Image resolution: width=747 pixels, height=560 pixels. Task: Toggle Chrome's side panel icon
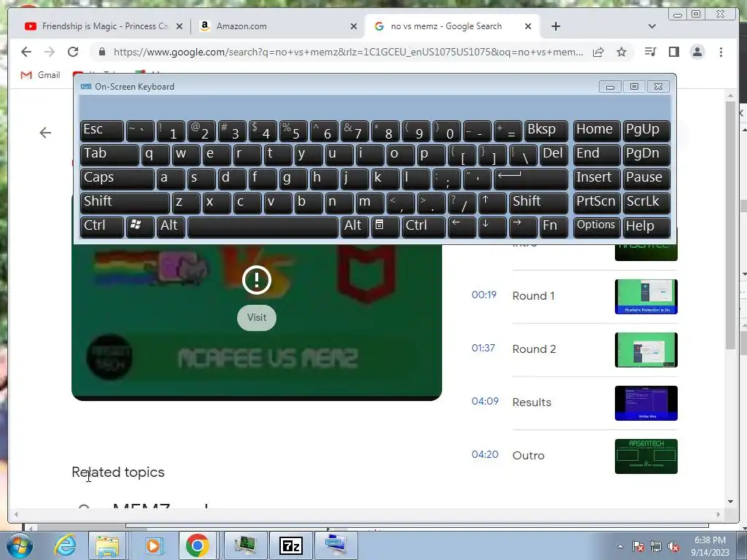pyautogui.click(x=673, y=52)
